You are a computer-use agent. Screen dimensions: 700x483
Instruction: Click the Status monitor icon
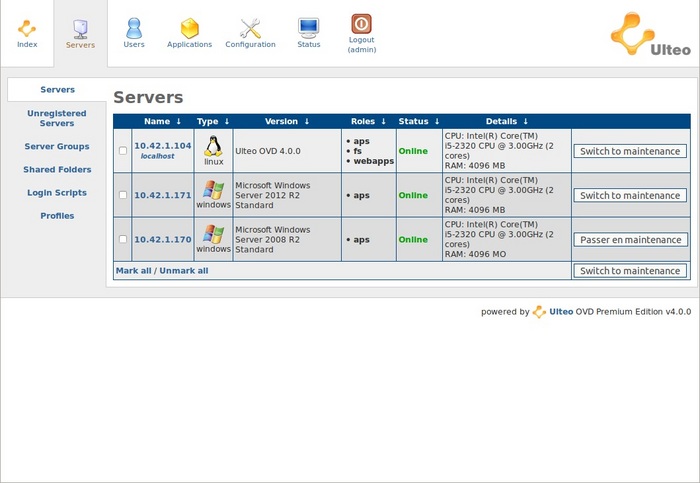[x=309, y=28]
